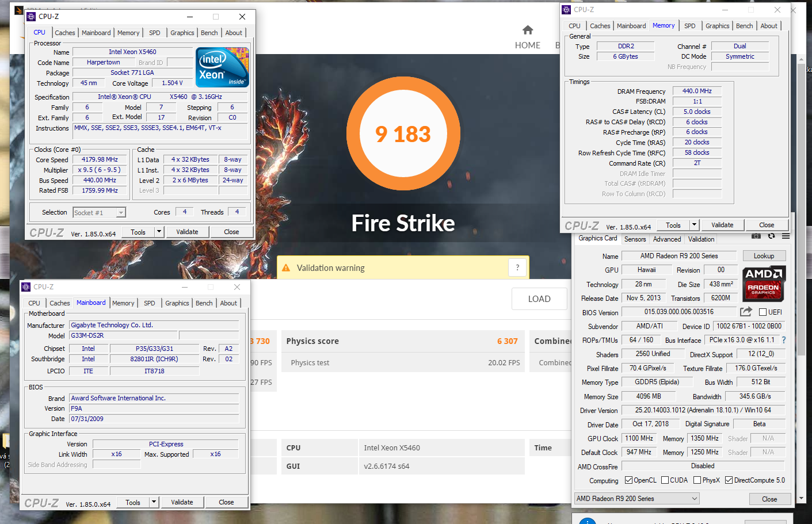This screenshot has width=812, height=524.
Task: Click the Intel Xeon inside logo
Action: click(222, 67)
